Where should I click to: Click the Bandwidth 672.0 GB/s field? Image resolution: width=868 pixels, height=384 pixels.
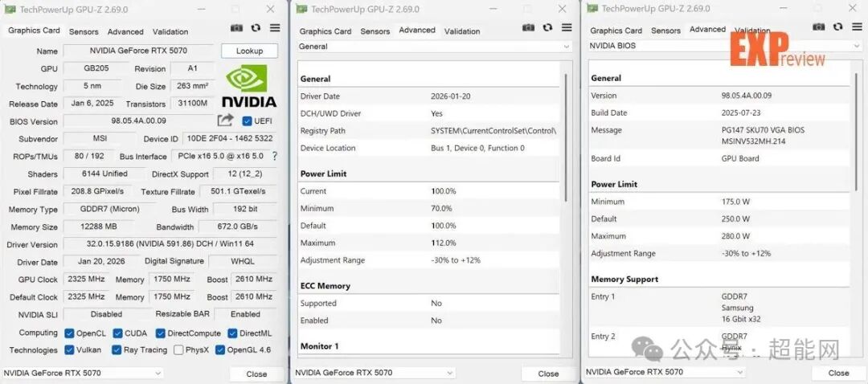click(238, 227)
